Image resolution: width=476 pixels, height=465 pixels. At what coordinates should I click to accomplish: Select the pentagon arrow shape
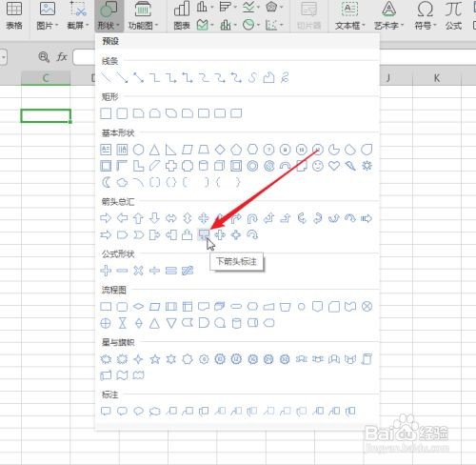click(x=122, y=235)
